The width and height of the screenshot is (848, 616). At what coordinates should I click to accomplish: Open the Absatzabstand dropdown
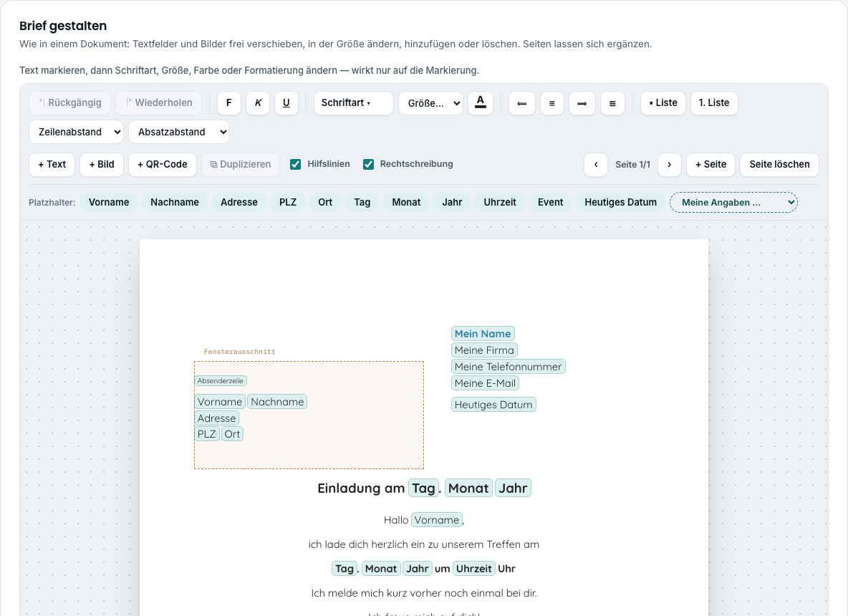coord(179,132)
